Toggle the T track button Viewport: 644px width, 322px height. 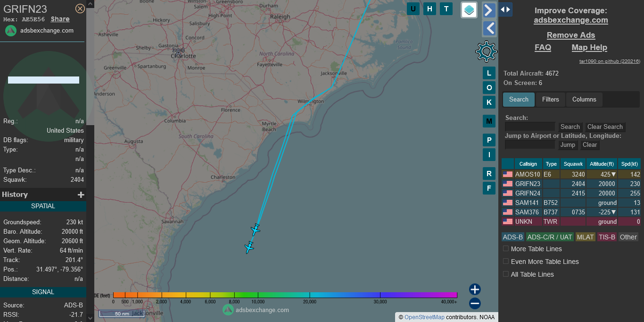446,9
